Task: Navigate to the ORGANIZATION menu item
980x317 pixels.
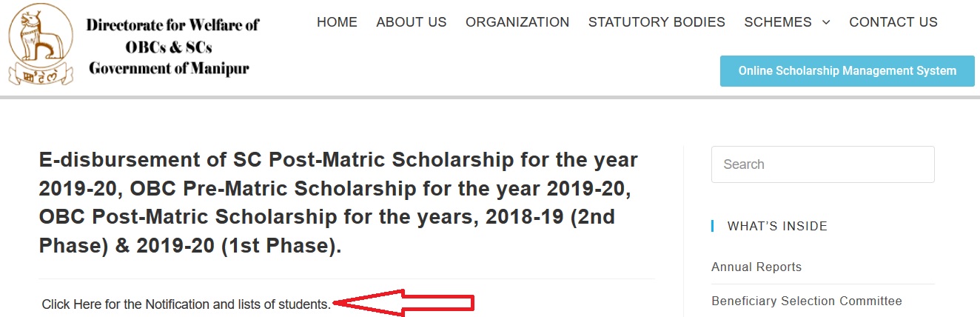Action: 517,22
